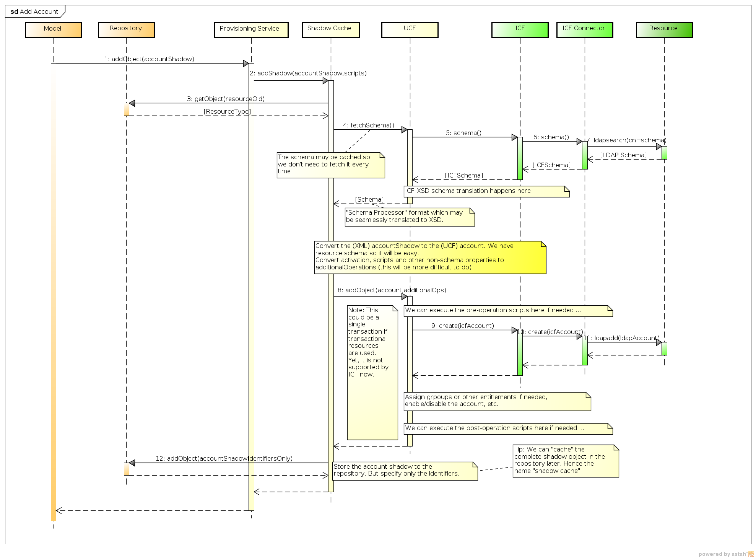The width and height of the screenshot is (756, 559).
Task: Select the Shadow Cache lifeline header
Action: point(330,29)
